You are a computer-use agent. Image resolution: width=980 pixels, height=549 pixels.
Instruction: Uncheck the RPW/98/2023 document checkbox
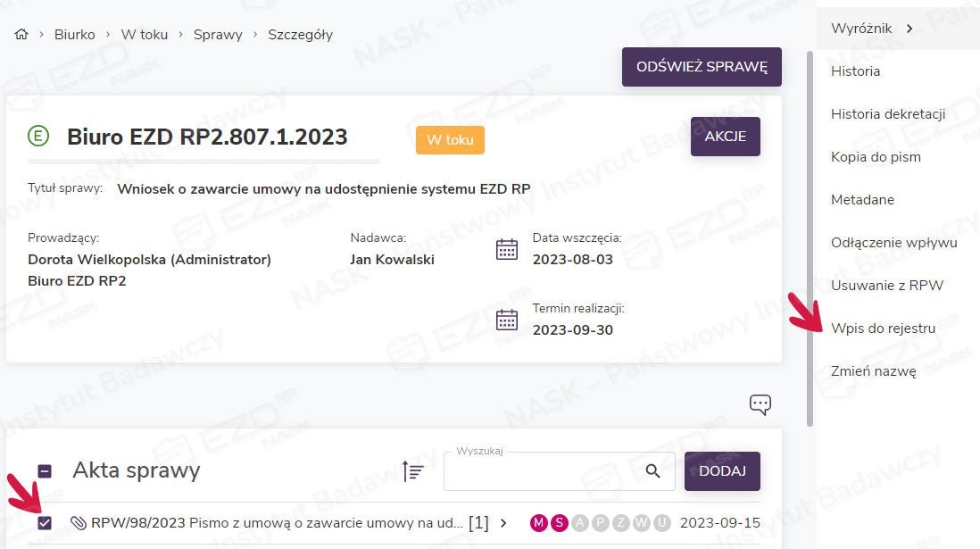tap(45, 523)
